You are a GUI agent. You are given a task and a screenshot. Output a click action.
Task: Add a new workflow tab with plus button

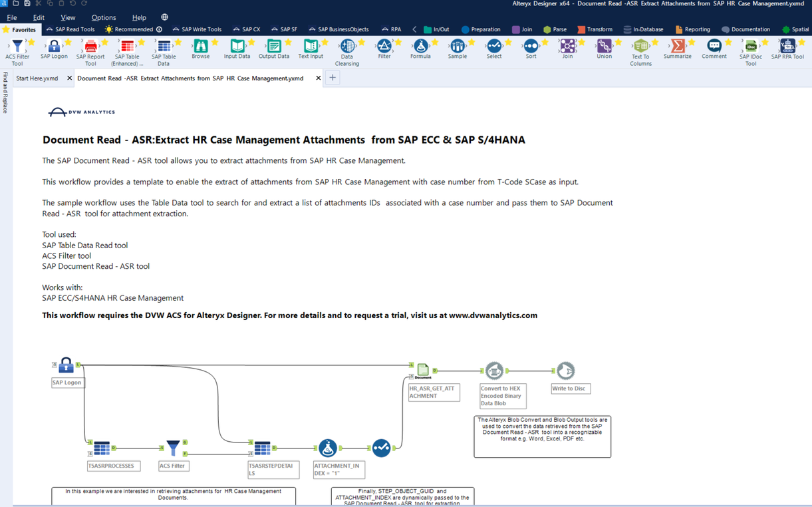tap(333, 78)
